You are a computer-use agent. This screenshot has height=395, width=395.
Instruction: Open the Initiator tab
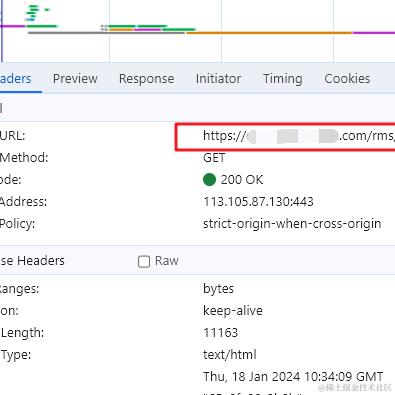218,79
